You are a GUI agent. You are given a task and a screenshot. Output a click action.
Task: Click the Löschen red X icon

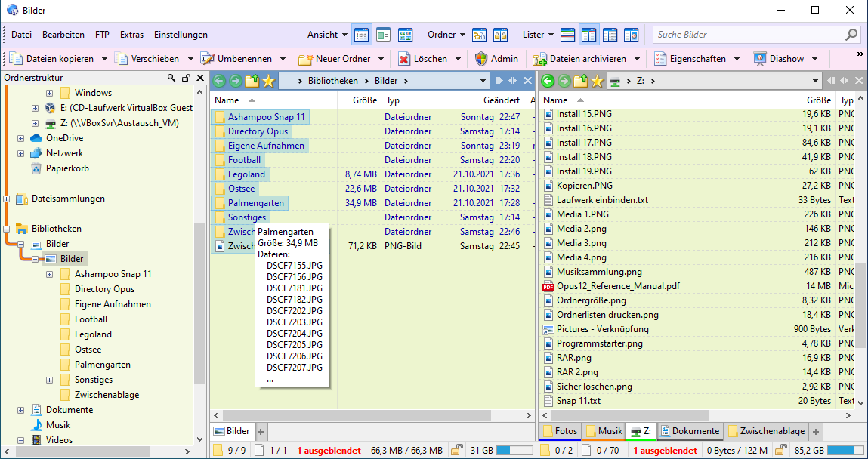[x=404, y=59]
